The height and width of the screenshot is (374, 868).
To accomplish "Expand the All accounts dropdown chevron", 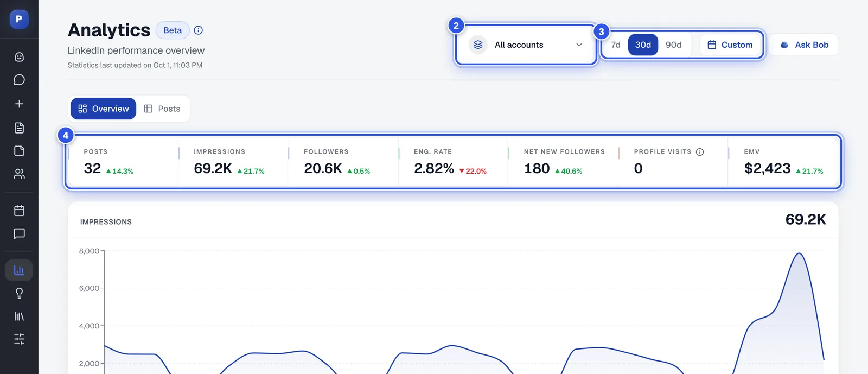I will click(x=579, y=45).
